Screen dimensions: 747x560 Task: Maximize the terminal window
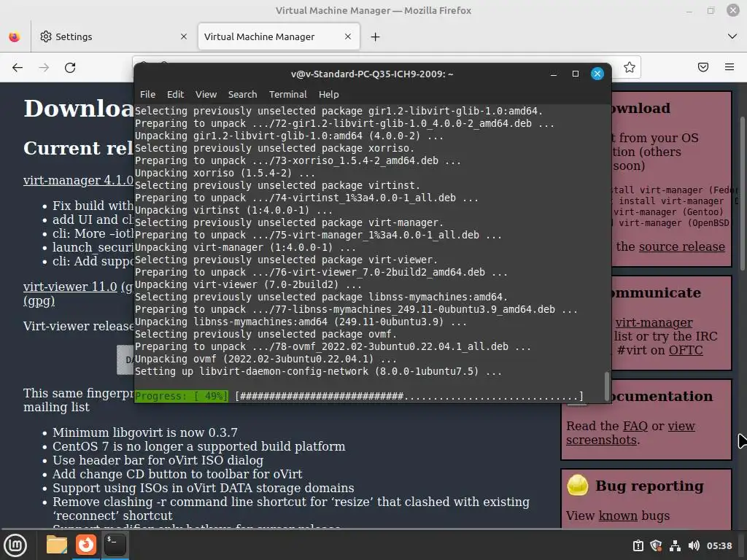[x=576, y=74]
